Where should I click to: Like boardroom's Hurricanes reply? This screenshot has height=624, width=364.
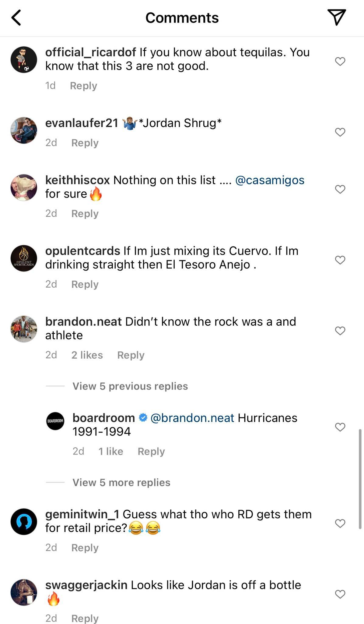click(x=340, y=427)
